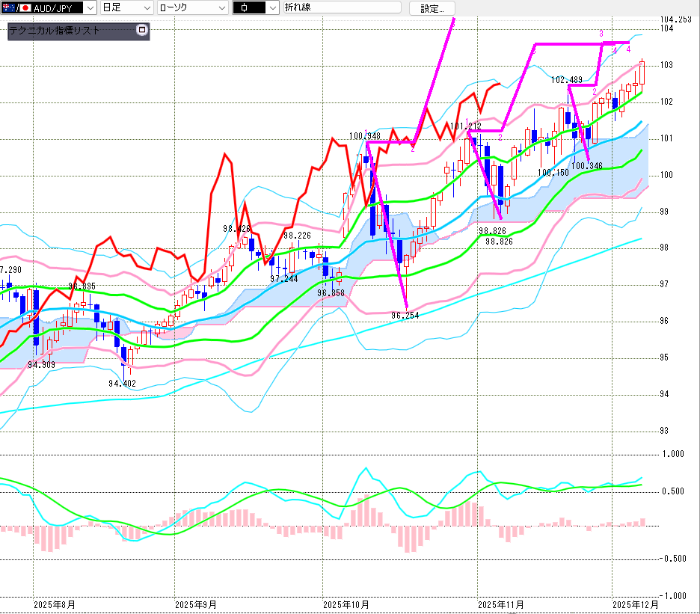Image resolution: width=700 pixels, height=614 pixels.
Task: Select the 2025年12月 date marker on time axis
Action: coord(635,604)
